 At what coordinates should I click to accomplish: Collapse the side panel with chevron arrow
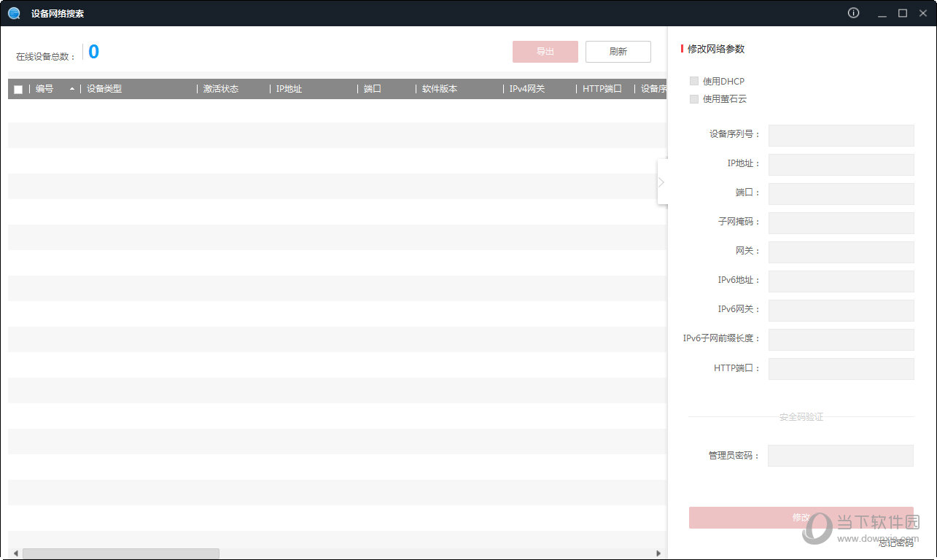tap(661, 182)
